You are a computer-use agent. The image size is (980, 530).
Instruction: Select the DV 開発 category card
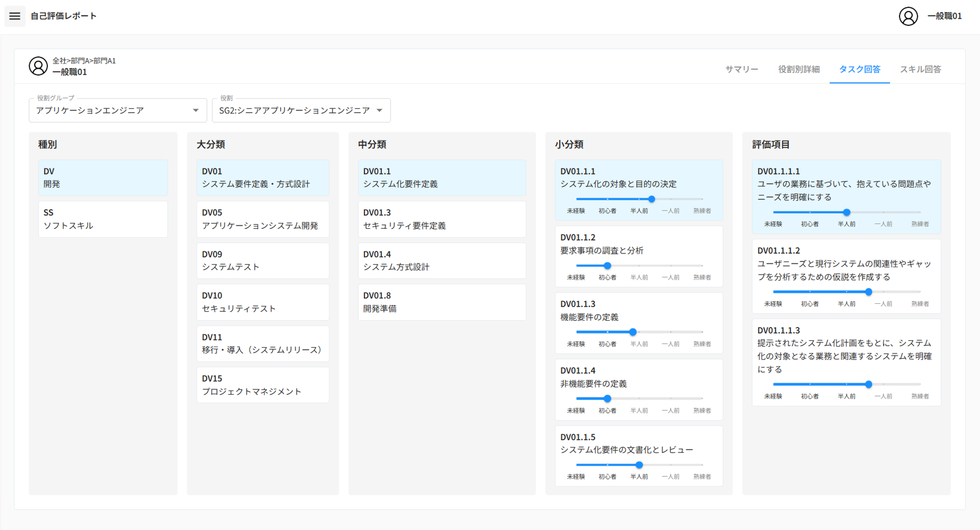point(103,178)
